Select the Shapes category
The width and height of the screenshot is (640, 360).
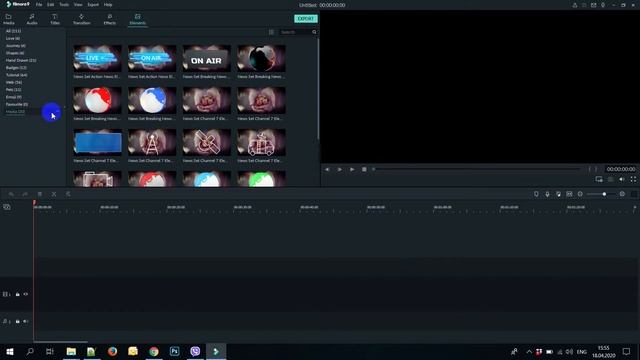15,53
